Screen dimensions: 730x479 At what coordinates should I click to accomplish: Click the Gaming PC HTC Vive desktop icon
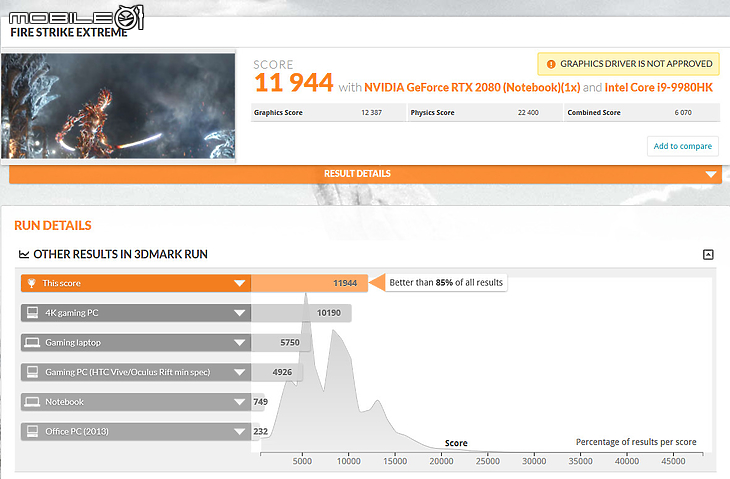[x=33, y=372]
